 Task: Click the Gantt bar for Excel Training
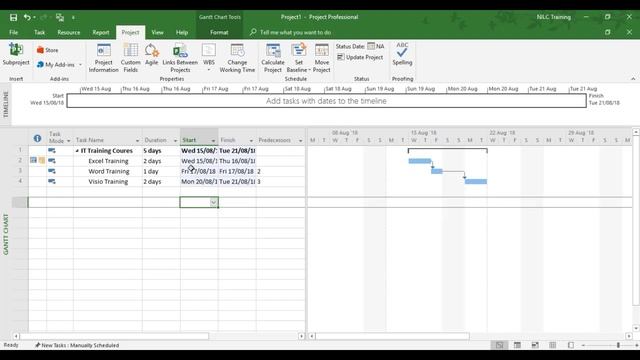420,161
